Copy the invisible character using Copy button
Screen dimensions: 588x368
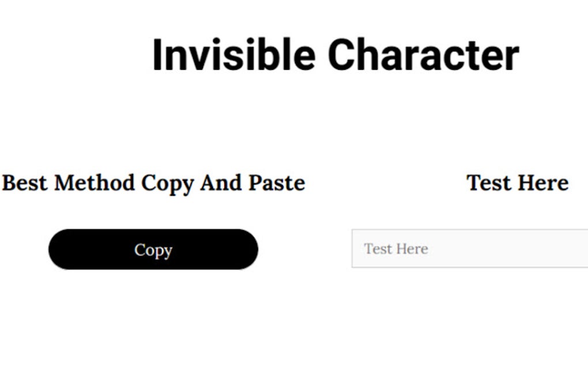[153, 249]
